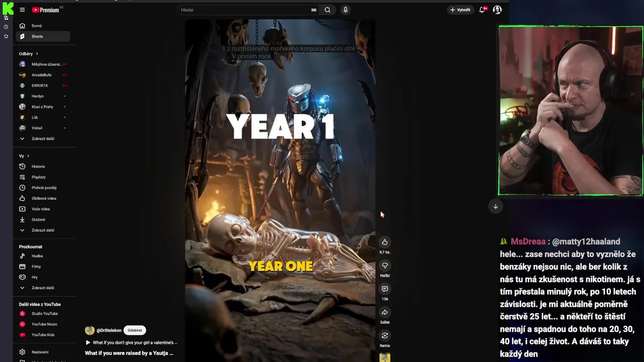Click the Vytvořit create button

click(460, 10)
